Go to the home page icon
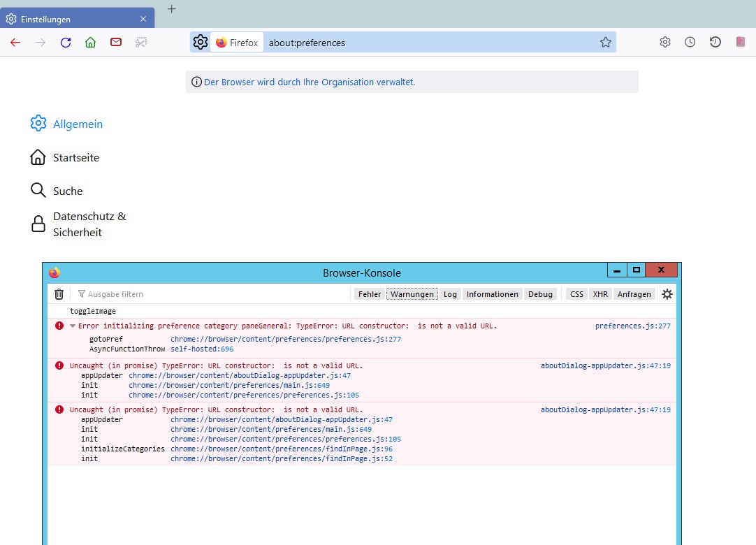 90,43
